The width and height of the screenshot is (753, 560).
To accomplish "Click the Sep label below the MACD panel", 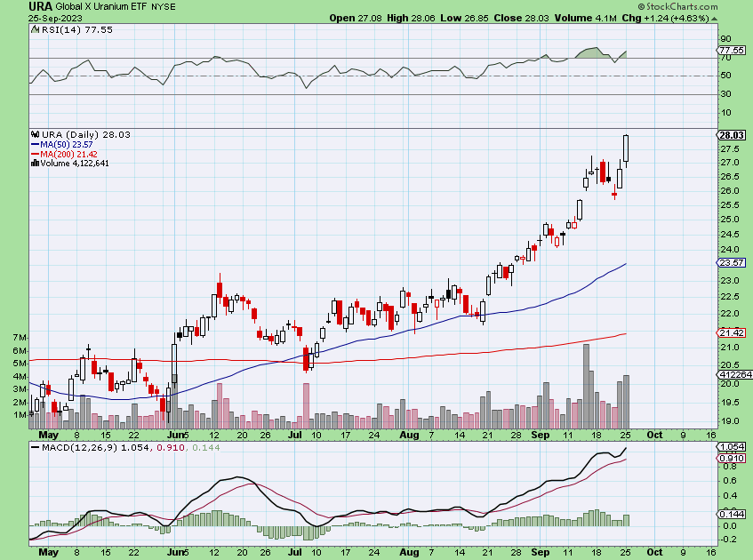I will click(x=541, y=552).
